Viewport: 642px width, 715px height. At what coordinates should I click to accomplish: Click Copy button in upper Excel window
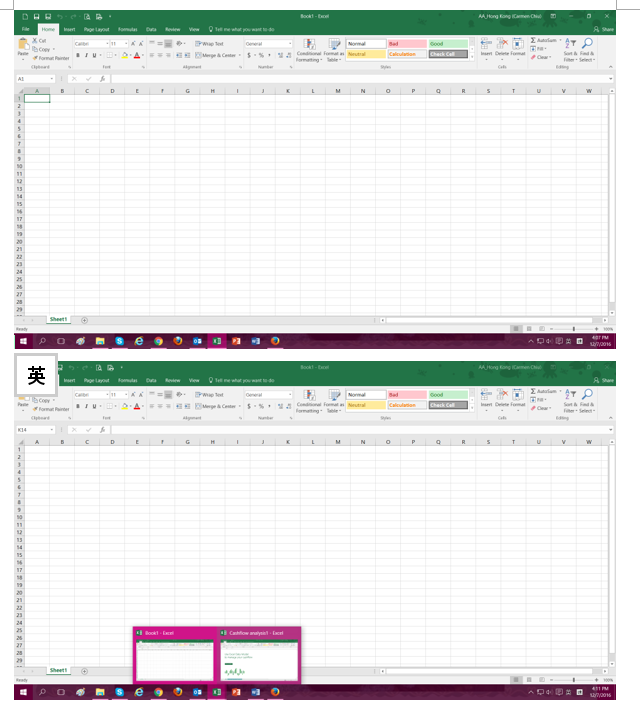pos(42,49)
